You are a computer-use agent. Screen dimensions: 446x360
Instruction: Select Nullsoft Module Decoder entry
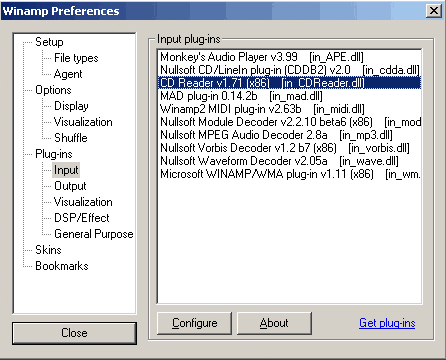289,122
